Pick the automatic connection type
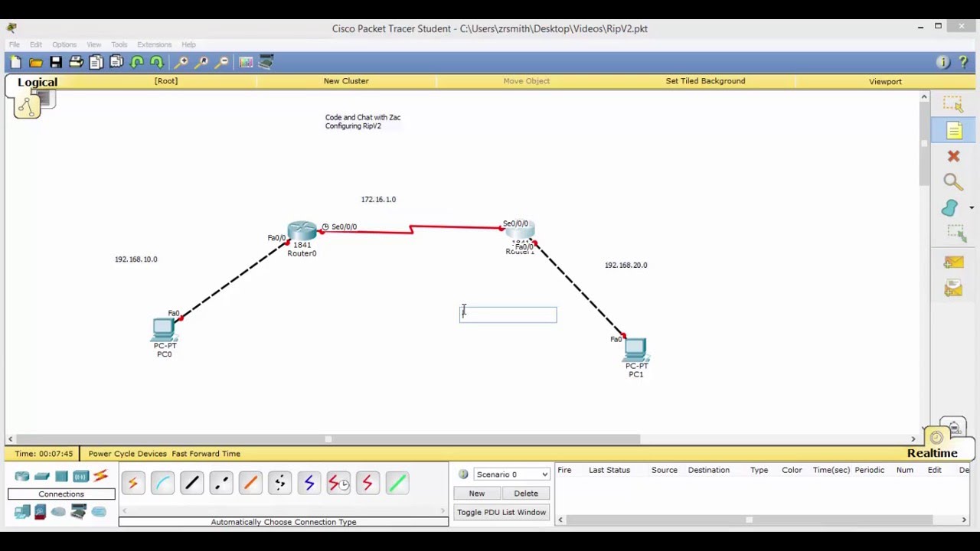The width and height of the screenshot is (980, 551). point(132,483)
